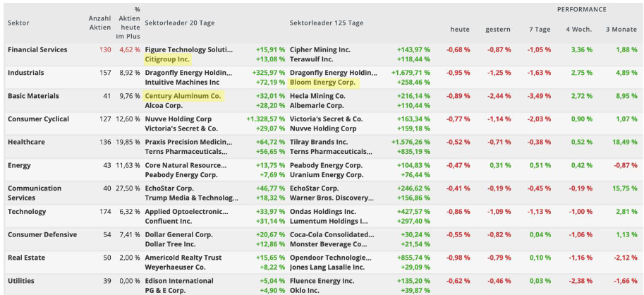Click Americold Realty Trust in Real Estate
The width and height of the screenshot is (644, 295).
pos(183,258)
